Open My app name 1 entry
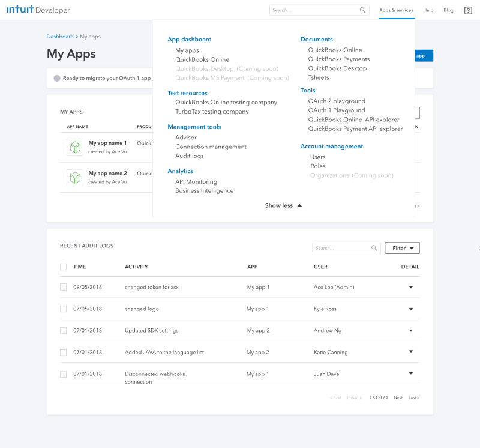Screen dimensions: 480x448 107,143
